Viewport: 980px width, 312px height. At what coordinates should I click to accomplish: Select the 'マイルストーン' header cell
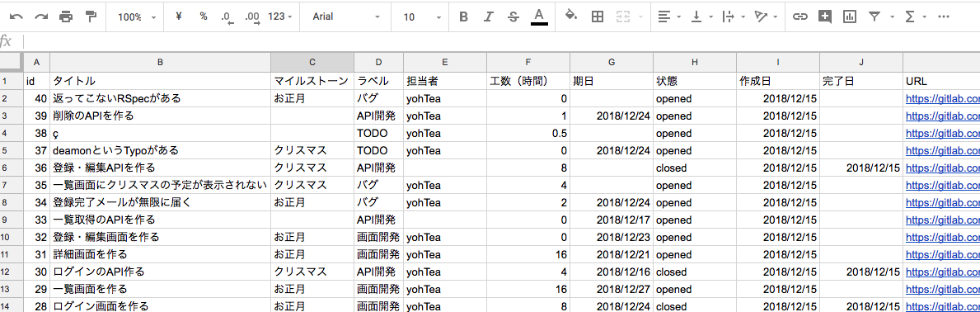pos(312,81)
